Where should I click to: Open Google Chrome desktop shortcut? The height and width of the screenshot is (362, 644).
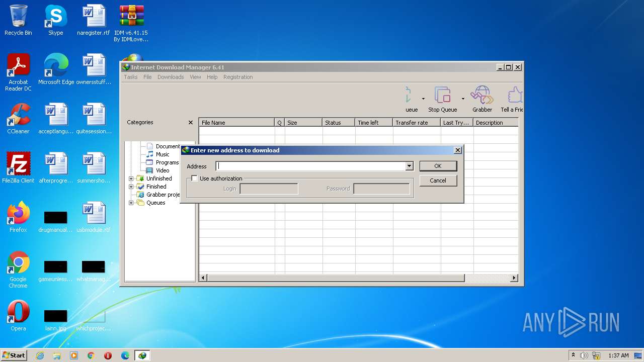click(x=18, y=262)
